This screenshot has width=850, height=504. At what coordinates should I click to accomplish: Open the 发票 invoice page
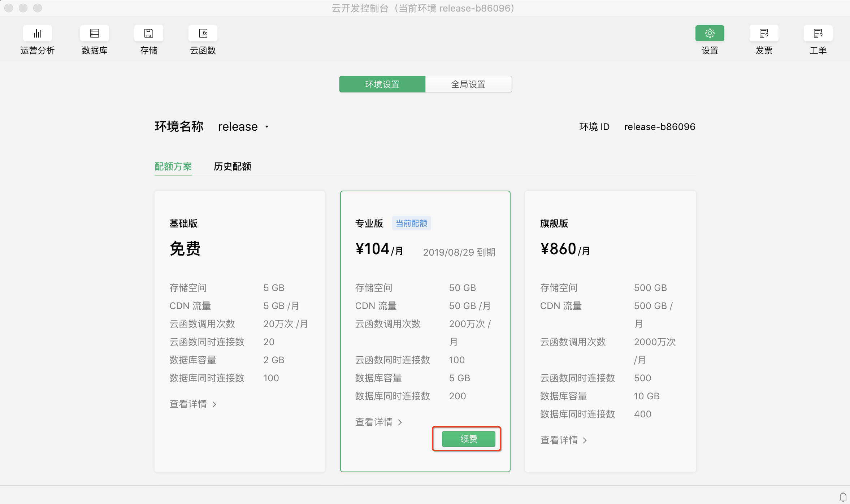pyautogui.click(x=764, y=40)
